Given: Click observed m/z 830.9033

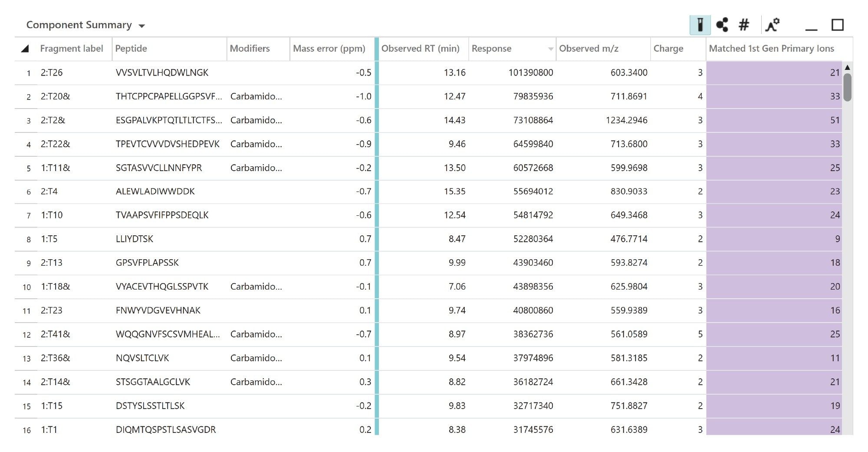Looking at the screenshot, I should 629,191.
